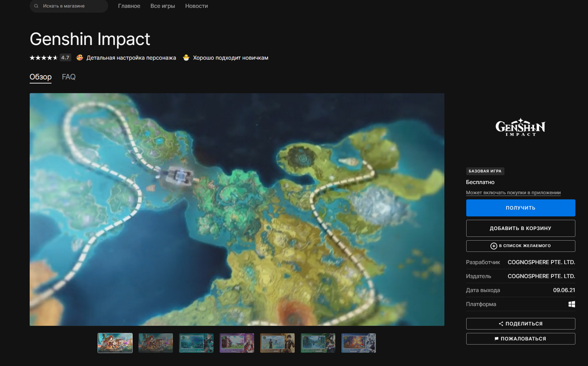Viewport: 588px width, 366px height.
Task: Click developer name COGNOSPHERE PTE. LTD.
Action: point(541,262)
